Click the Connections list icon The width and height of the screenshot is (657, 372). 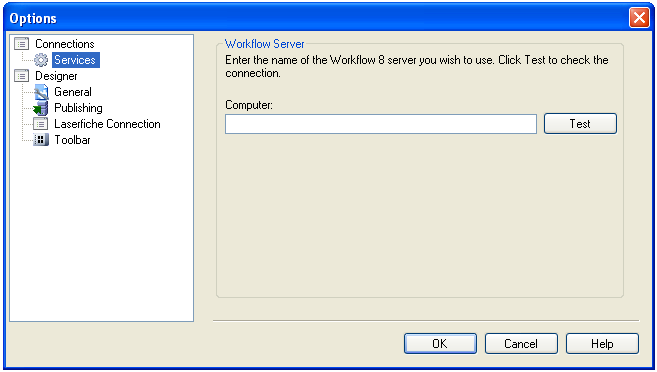pyautogui.click(x=22, y=44)
